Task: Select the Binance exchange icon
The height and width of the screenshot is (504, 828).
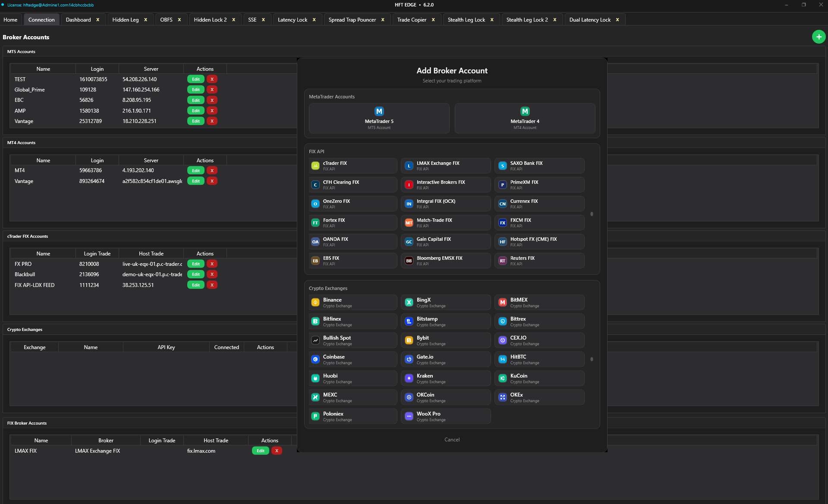Action: point(315,302)
